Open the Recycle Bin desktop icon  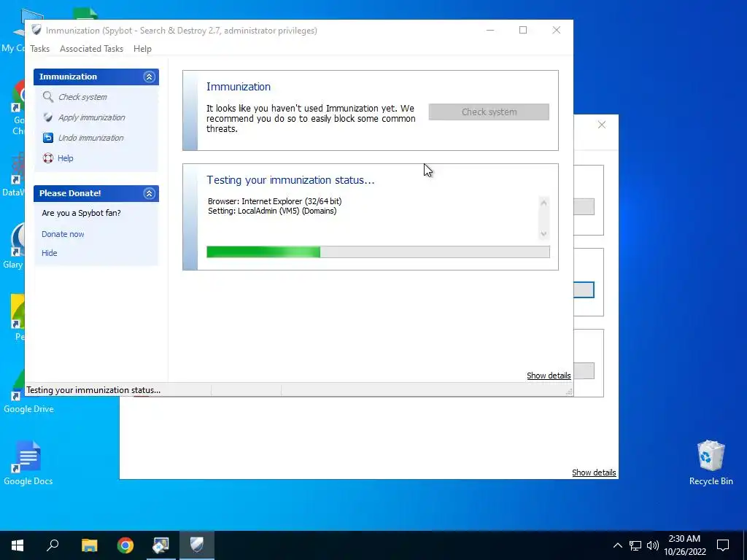tap(711, 463)
